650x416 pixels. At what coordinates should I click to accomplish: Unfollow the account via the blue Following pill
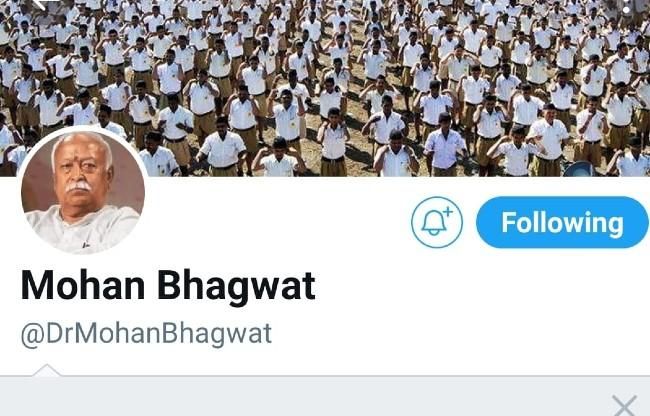click(x=562, y=223)
